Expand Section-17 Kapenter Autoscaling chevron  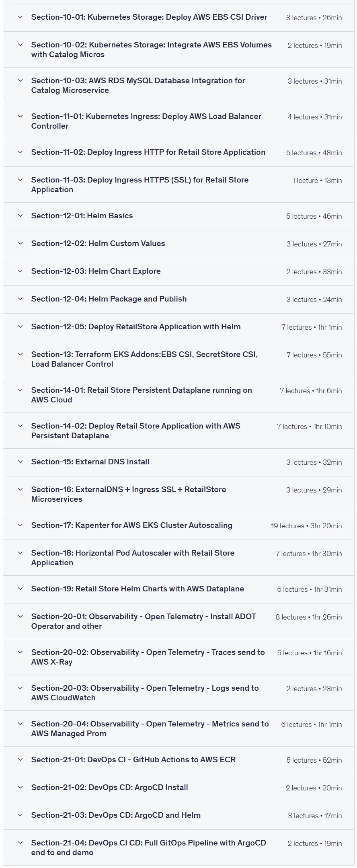tap(20, 525)
